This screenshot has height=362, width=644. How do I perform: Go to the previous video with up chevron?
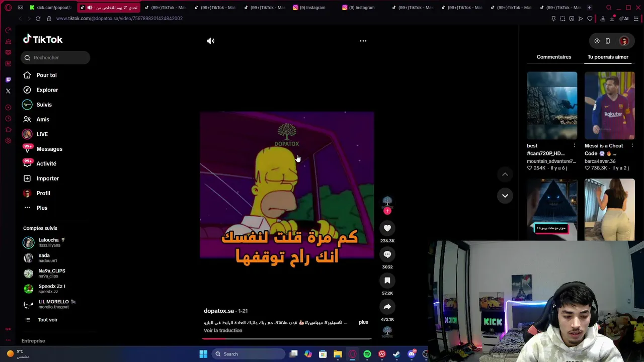(x=505, y=174)
